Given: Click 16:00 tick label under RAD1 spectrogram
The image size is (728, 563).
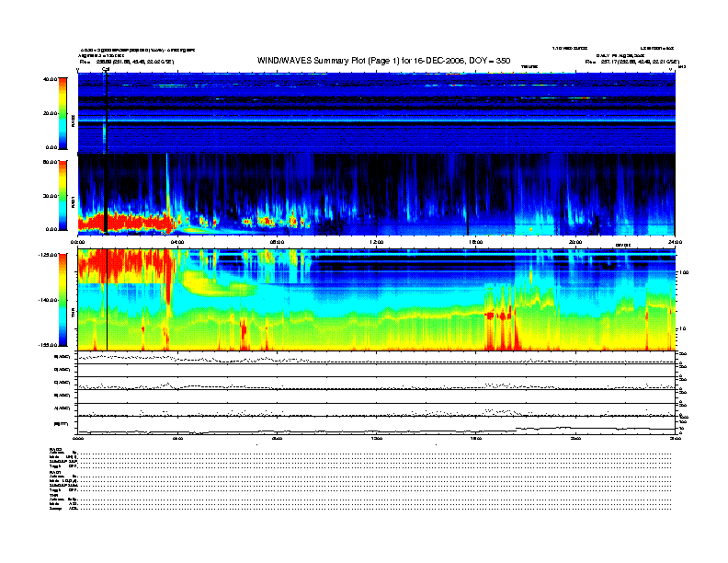Looking at the screenshot, I should pos(476,242).
